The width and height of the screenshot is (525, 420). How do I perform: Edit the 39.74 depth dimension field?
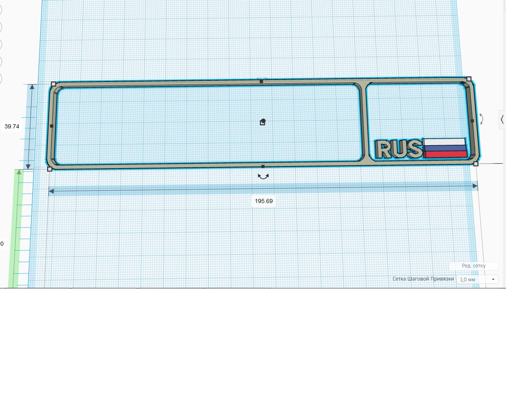(12, 126)
